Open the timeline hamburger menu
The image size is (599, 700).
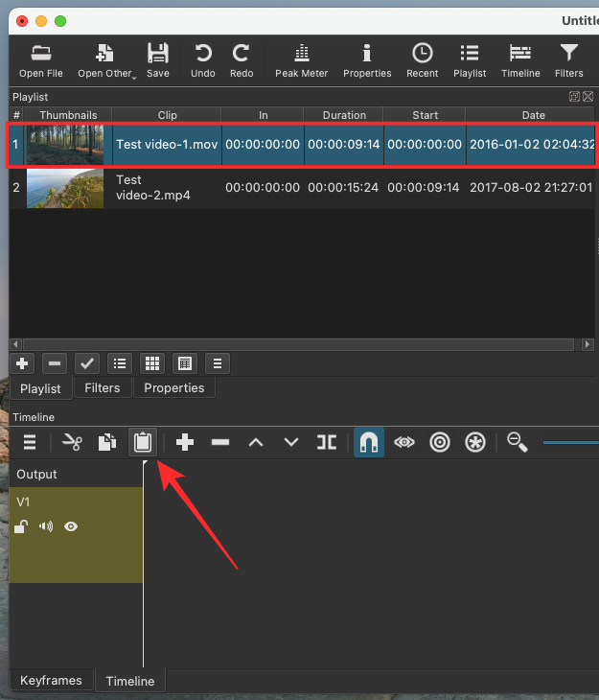[x=30, y=442]
